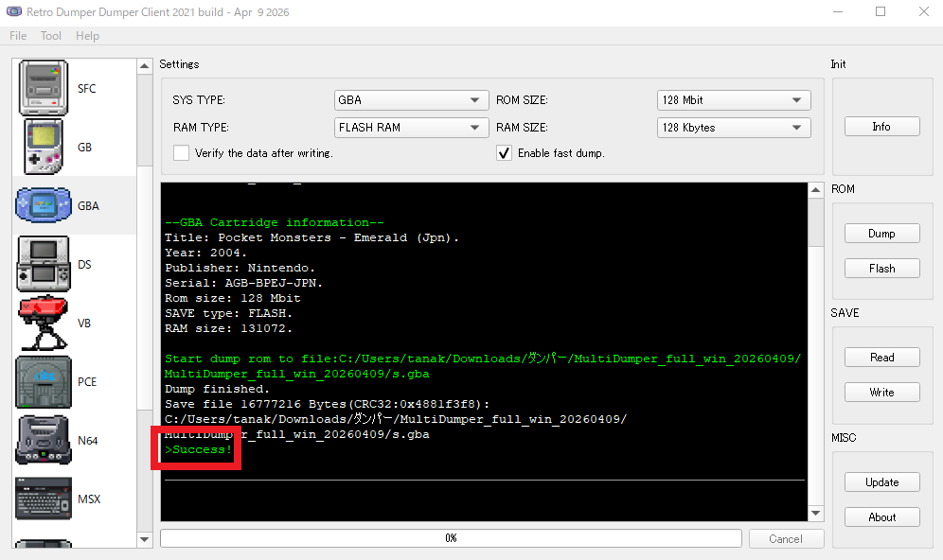
Task: Click the About button
Action: click(881, 516)
